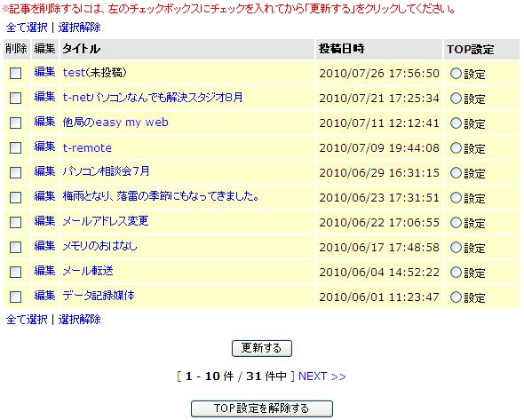Click the date 2010/07/09 19:44:08
This screenshot has height=420, width=524.
379,148
